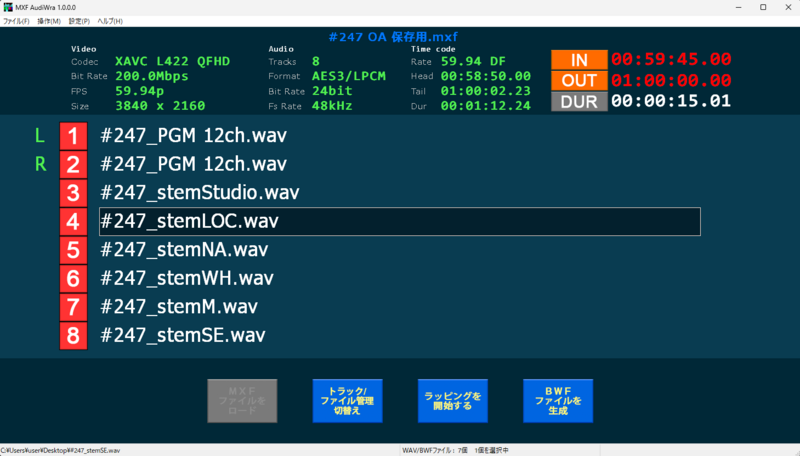
Task: Select the track 3 number badge
Action: point(73,193)
